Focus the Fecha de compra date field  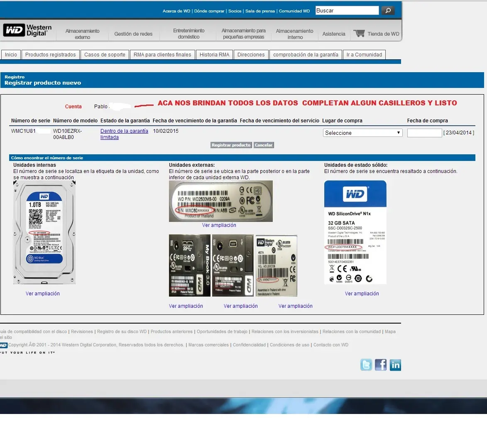click(x=424, y=133)
